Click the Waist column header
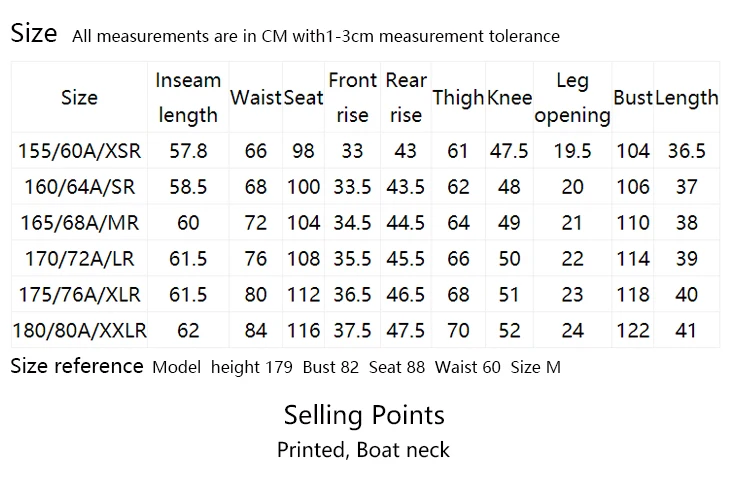 pyautogui.click(x=256, y=97)
